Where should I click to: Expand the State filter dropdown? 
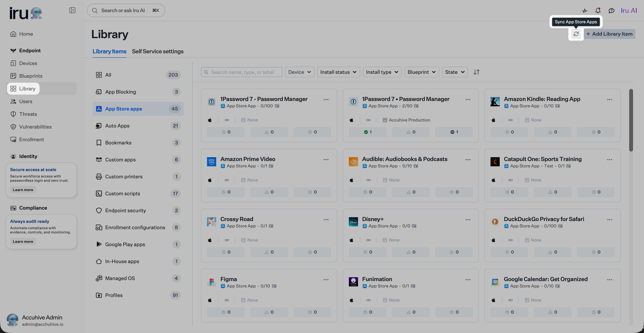pos(455,72)
